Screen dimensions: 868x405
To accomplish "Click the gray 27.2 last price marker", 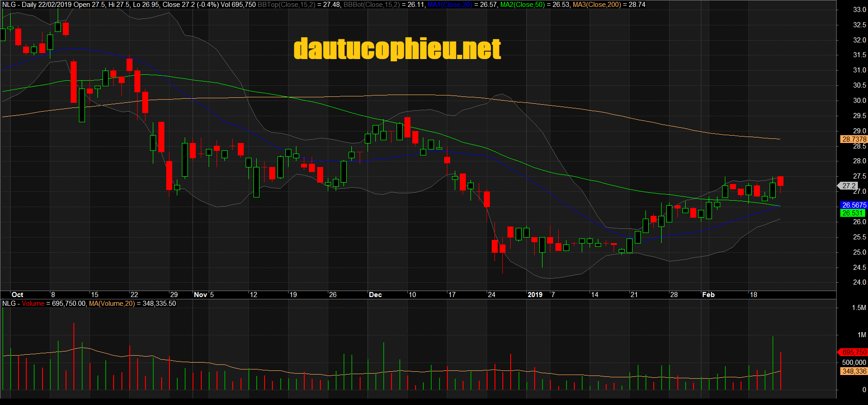I will [849, 186].
